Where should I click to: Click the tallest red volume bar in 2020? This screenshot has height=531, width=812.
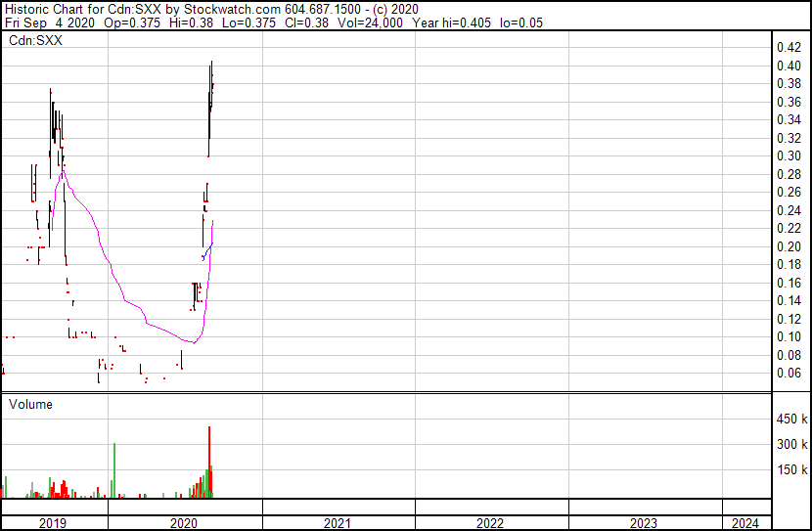click(x=209, y=462)
